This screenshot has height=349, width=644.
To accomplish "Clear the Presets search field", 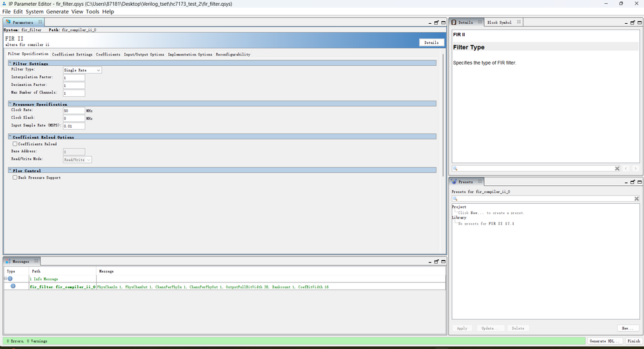I will 637,199.
